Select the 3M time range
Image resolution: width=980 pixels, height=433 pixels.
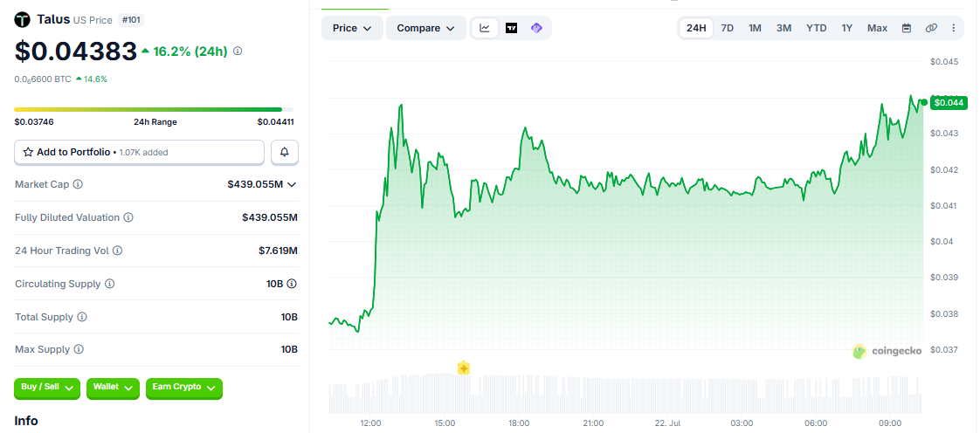point(783,28)
